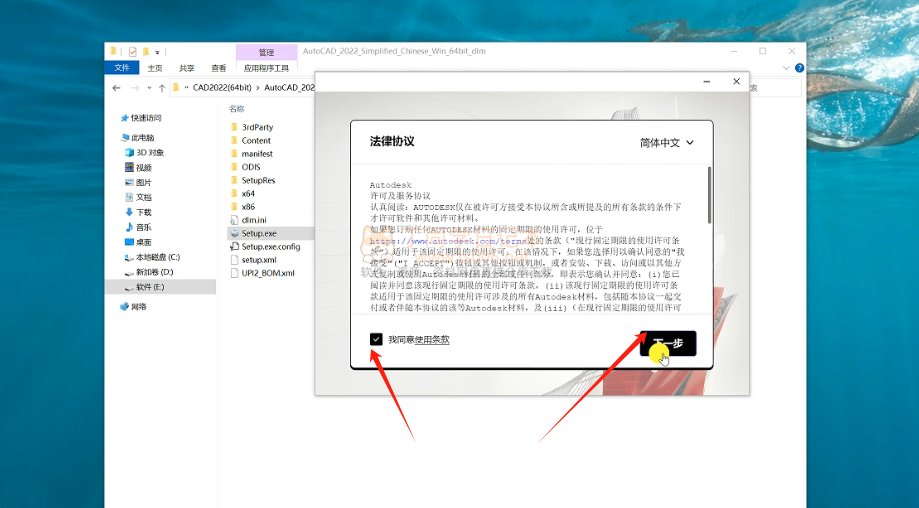
Task: Switch to the 查看 View ribbon tab
Action: 218,68
